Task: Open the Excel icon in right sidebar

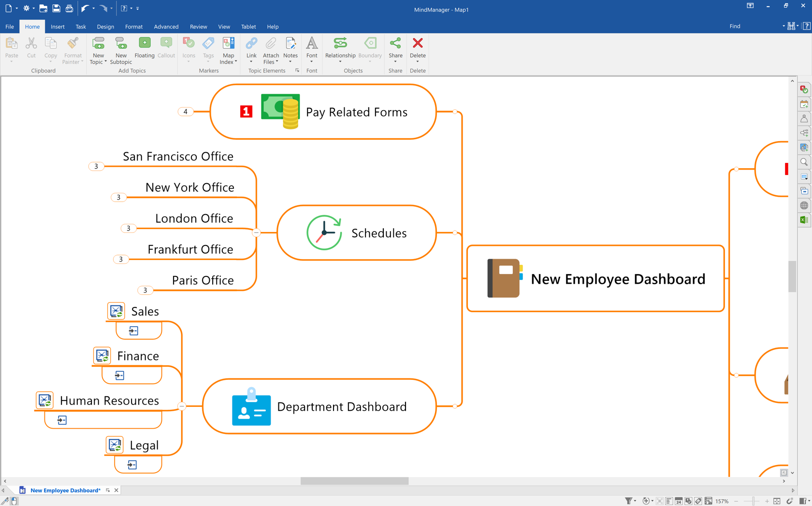Action: click(x=804, y=220)
